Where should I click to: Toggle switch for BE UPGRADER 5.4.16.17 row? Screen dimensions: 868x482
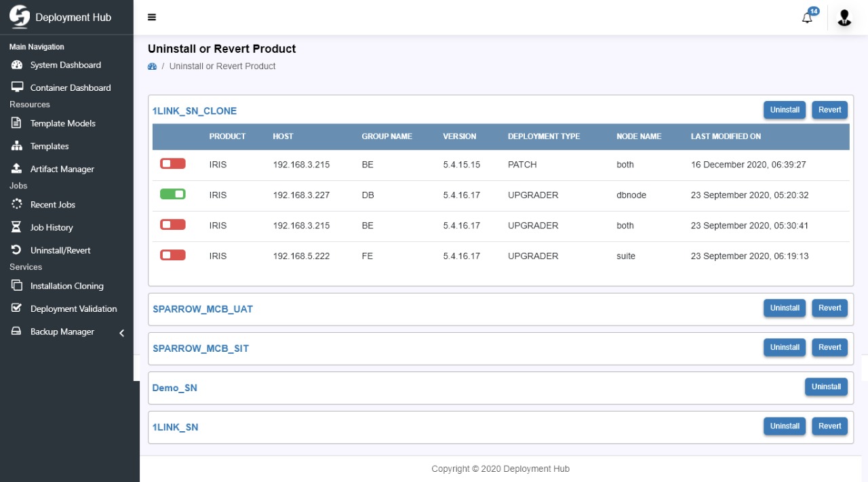pyautogui.click(x=173, y=224)
